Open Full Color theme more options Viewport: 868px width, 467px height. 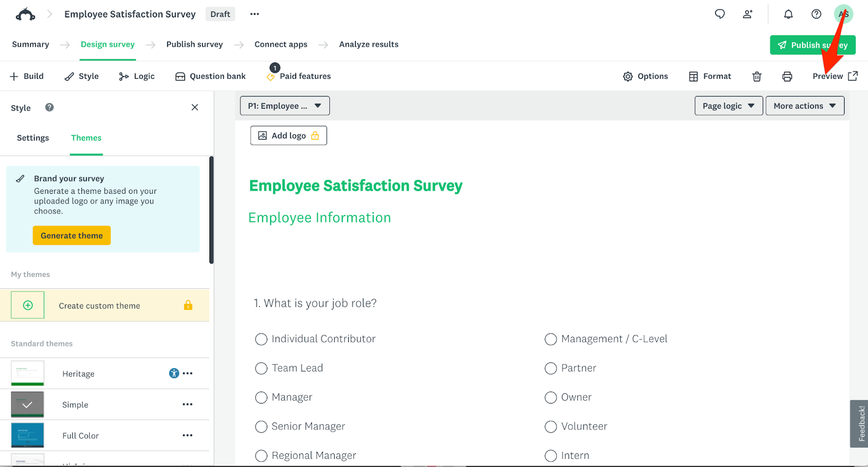click(188, 435)
